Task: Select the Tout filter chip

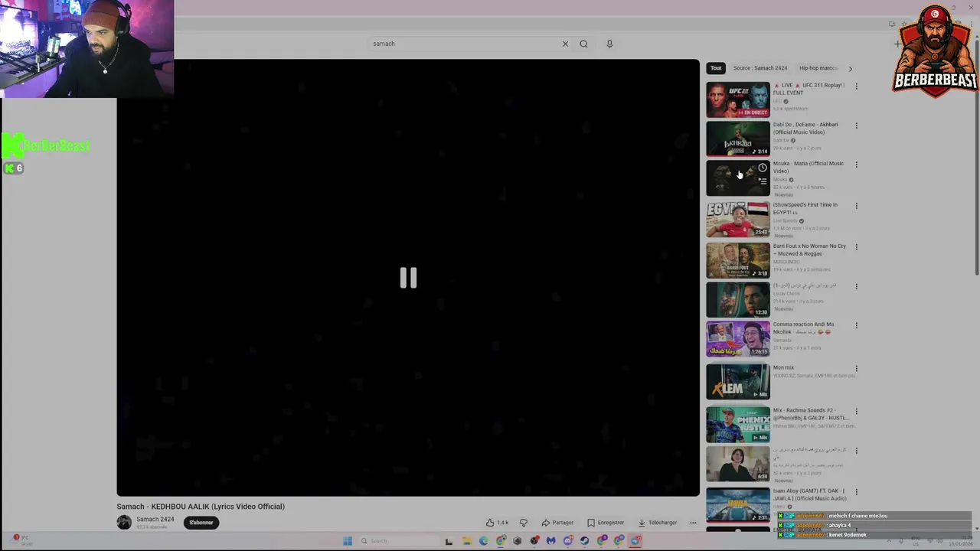Action: coord(716,68)
